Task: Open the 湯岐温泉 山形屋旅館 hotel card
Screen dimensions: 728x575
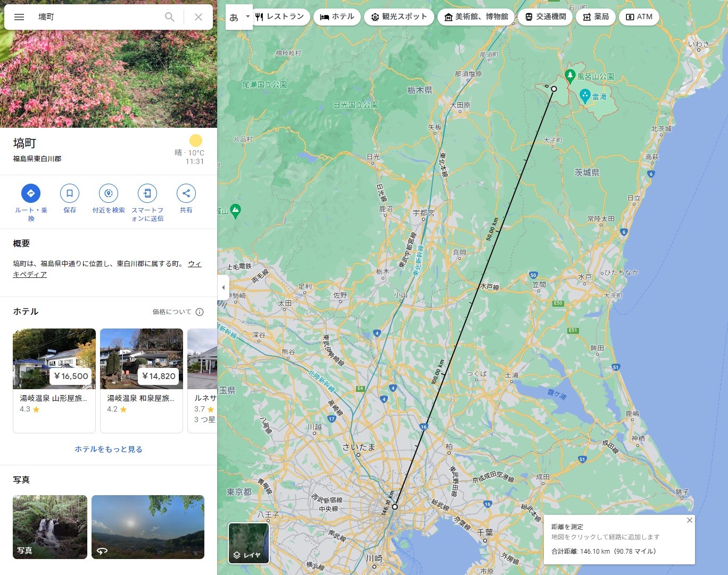Action: tap(54, 380)
